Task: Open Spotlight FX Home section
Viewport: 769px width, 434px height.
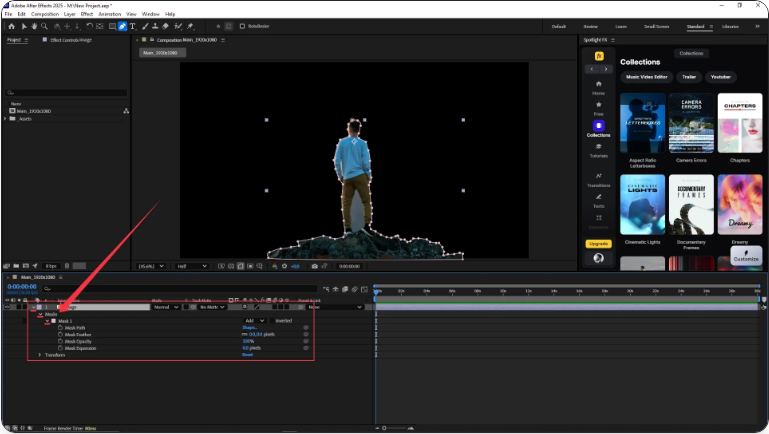Action: tap(598, 87)
